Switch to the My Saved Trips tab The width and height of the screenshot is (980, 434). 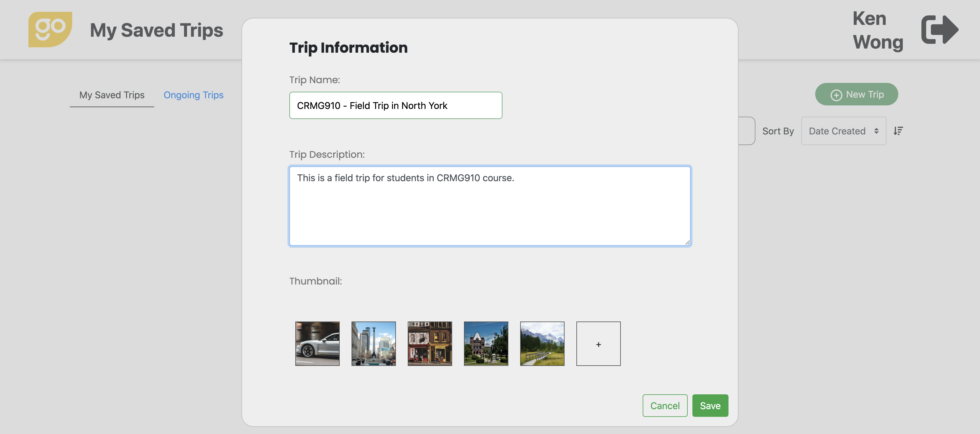coord(112,95)
